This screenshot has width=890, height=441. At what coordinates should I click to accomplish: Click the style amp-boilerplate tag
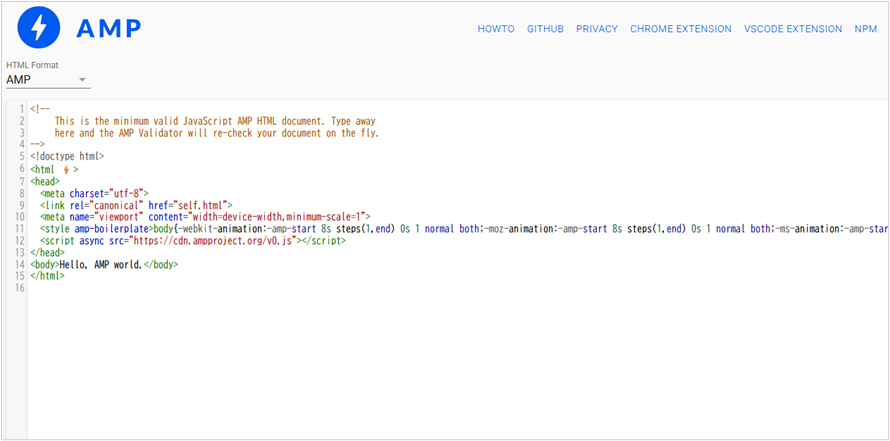click(94, 229)
